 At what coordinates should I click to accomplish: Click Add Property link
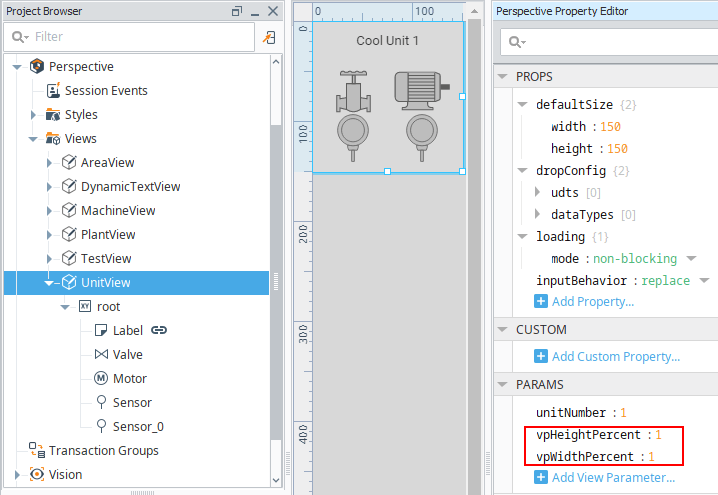[x=593, y=302]
